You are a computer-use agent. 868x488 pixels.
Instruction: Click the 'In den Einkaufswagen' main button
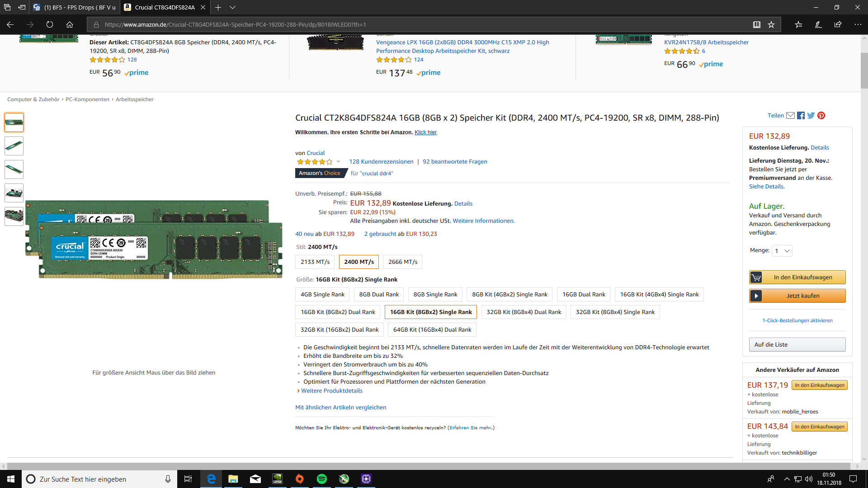click(x=797, y=277)
